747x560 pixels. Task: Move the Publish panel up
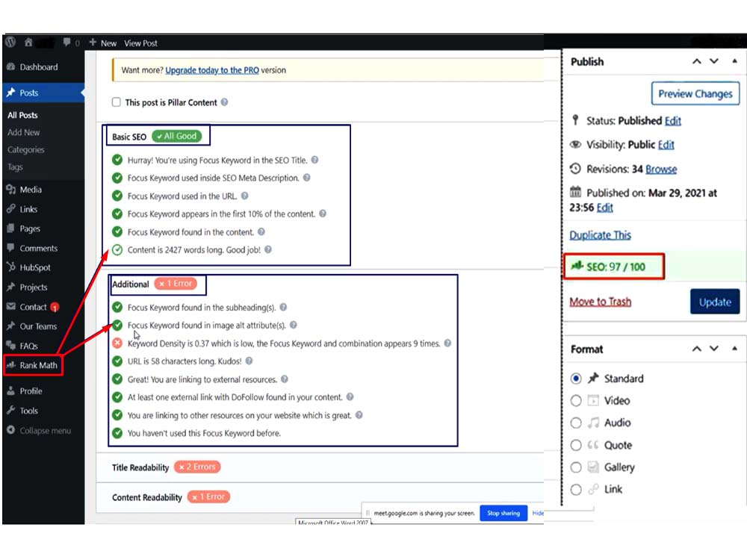tap(696, 61)
